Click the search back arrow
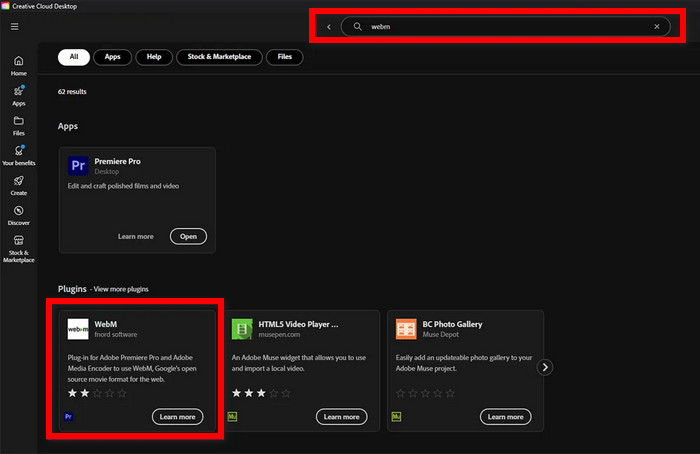This screenshot has width=700, height=454. (329, 27)
